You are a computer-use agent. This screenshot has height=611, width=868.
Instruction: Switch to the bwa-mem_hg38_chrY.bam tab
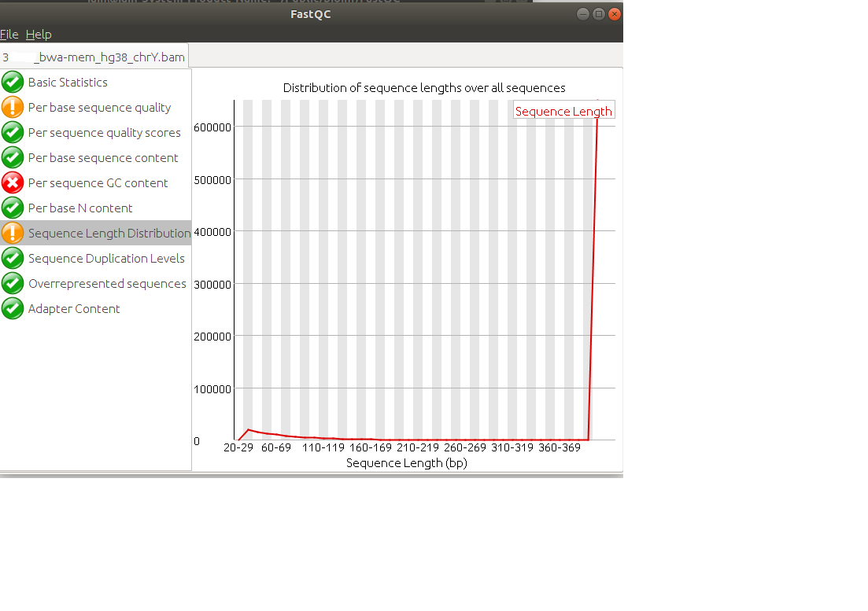coord(94,57)
